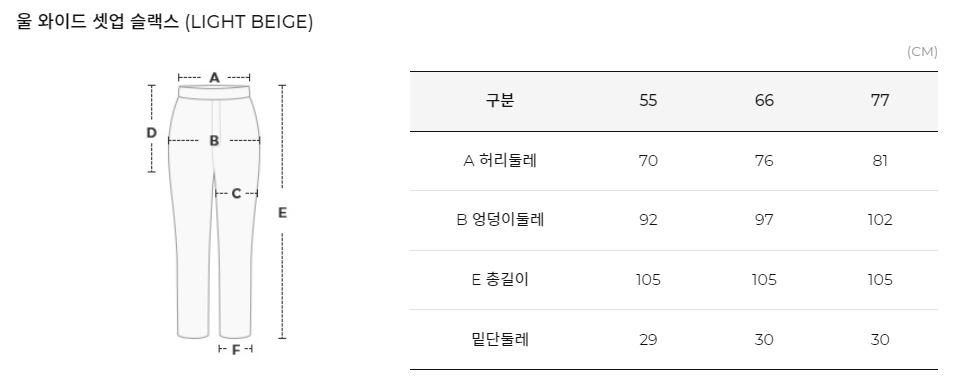Click the pants illustration

(214, 212)
